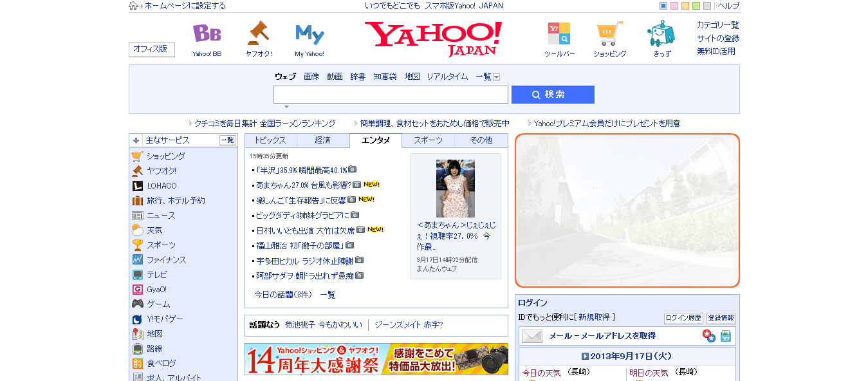Image resolution: width=868 pixels, height=381 pixels.
Task: Open the ヤフオク! gavel icon in the header
Action: [258, 32]
